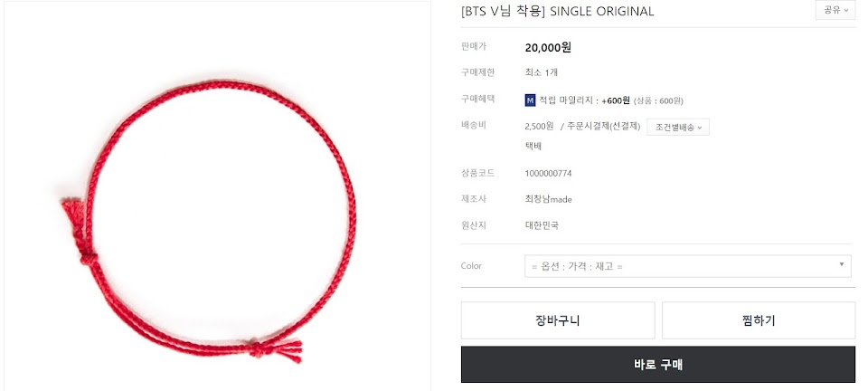Viewport: 868px width, 391px height.
Task: Click the Color option label
Action: click(x=471, y=266)
